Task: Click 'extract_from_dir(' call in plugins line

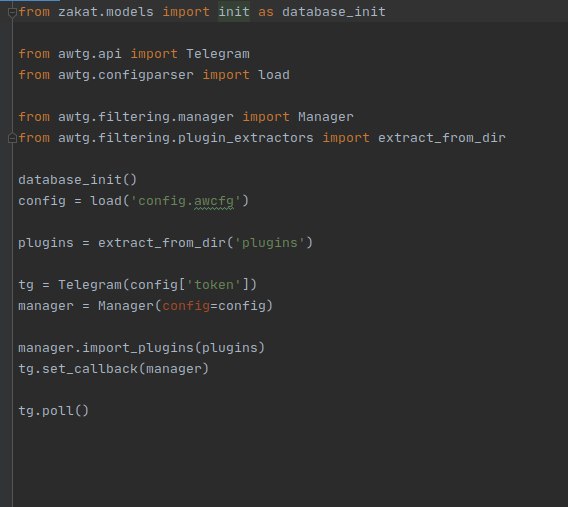Action: tap(166, 243)
